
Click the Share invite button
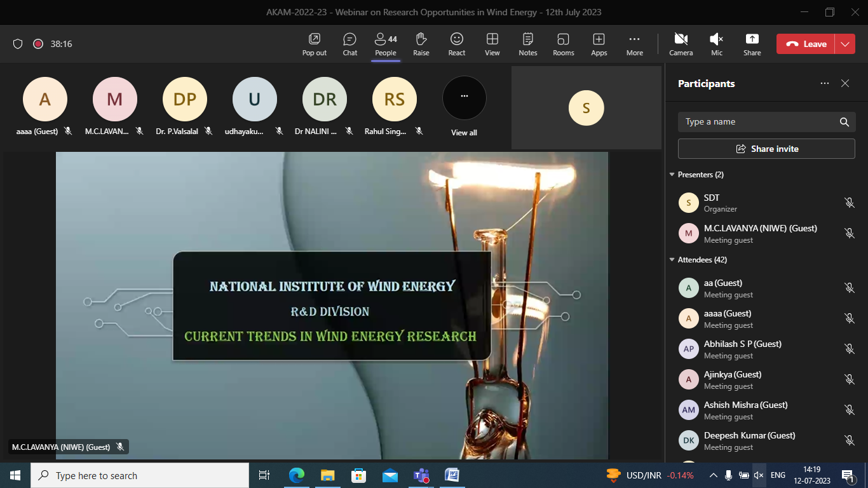coord(766,149)
